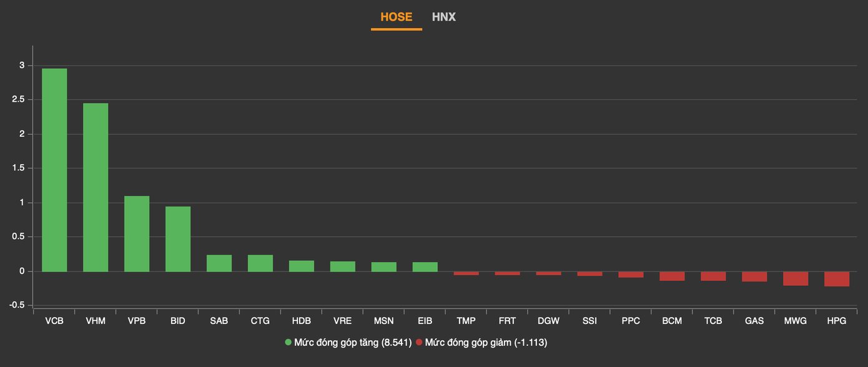Click the red HPG bar
This screenshot has width=868, height=367.
[x=837, y=279]
